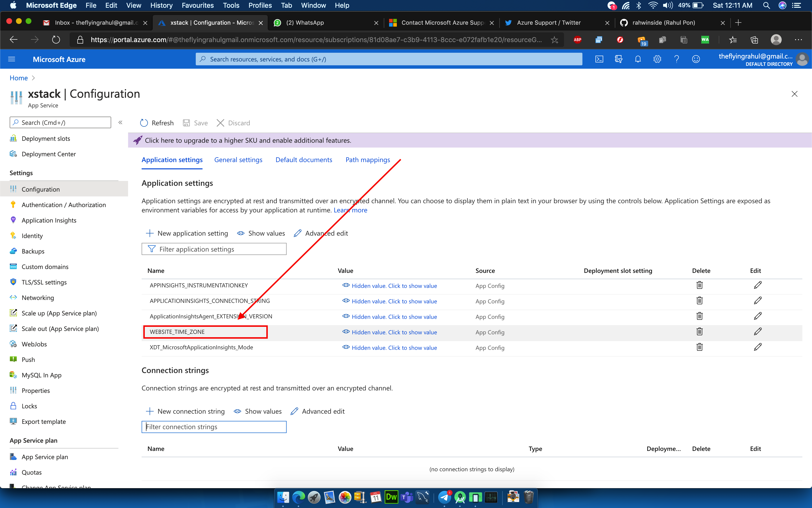Open Advanced edit for application settings
The width and height of the screenshot is (812, 508).
pyautogui.click(x=321, y=233)
